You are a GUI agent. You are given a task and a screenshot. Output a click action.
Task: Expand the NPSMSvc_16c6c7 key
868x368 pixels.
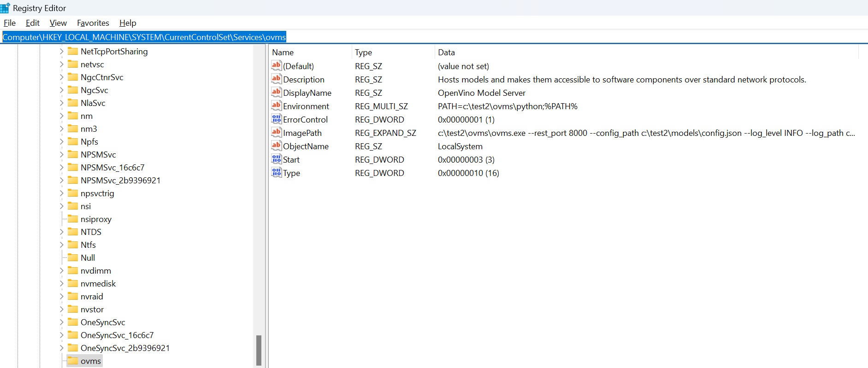point(62,168)
